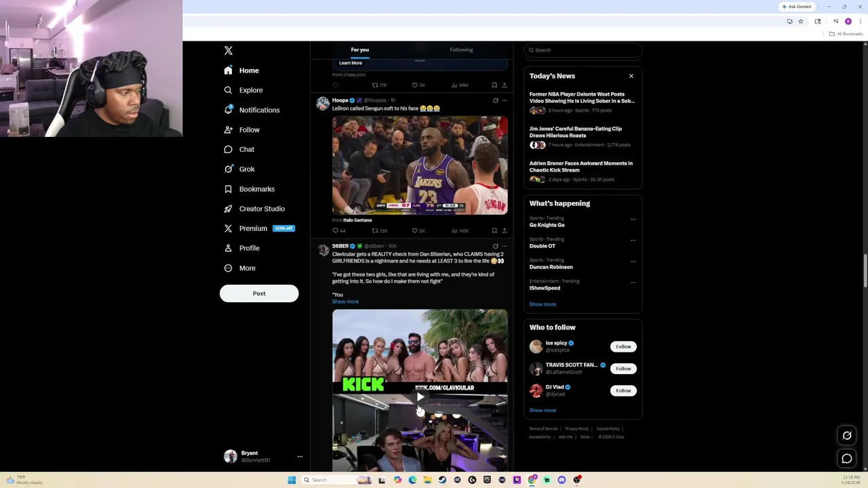Open the Explore magnifier icon

click(x=229, y=90)
